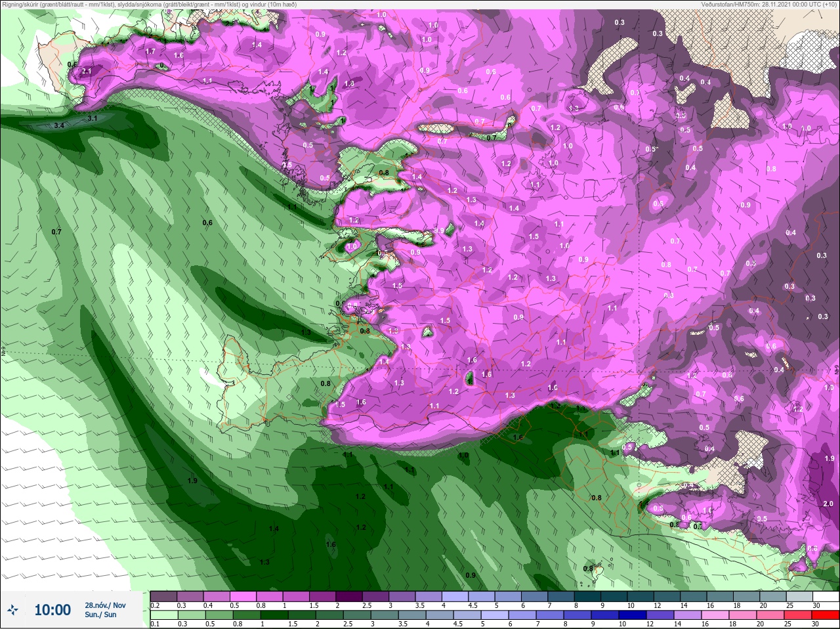Select lower legend swatch between 9 and 10
Image resolution: width=840 pixels, height=629 pixels.
(x=604, y=615)
